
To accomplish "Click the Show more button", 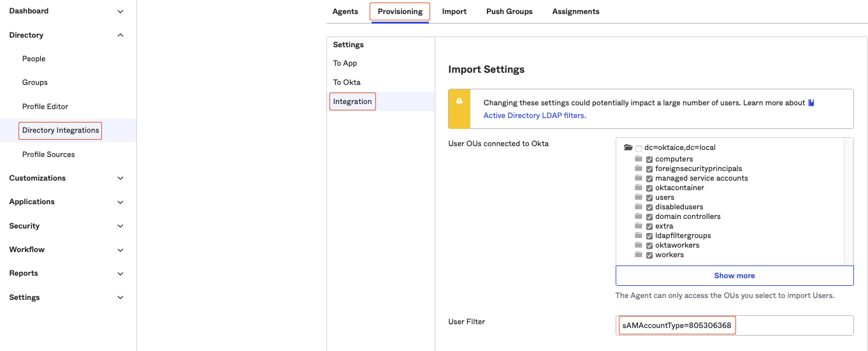I will 734,276.
